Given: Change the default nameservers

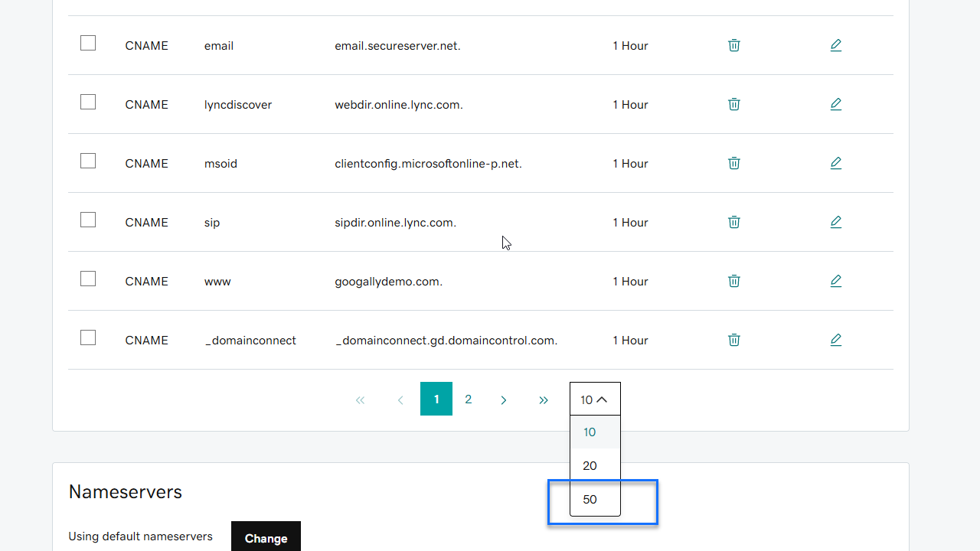Looking at the screenshot, I should coord(266,537).
